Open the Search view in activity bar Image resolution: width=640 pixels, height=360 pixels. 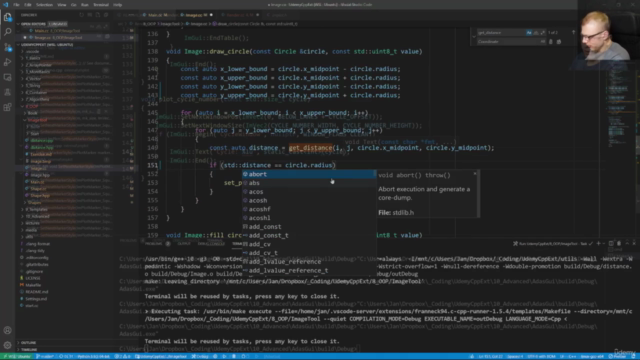[x=8, y=32]
